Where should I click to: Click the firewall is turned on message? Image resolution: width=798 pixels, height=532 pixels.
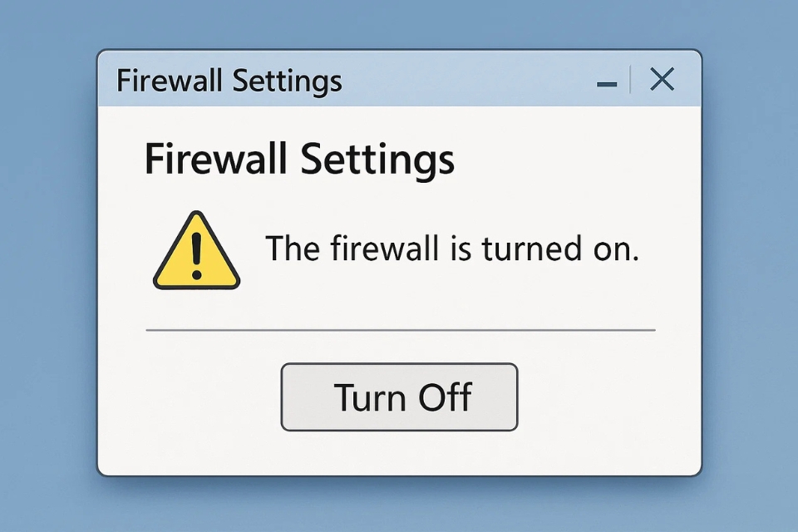pos(452,249)
